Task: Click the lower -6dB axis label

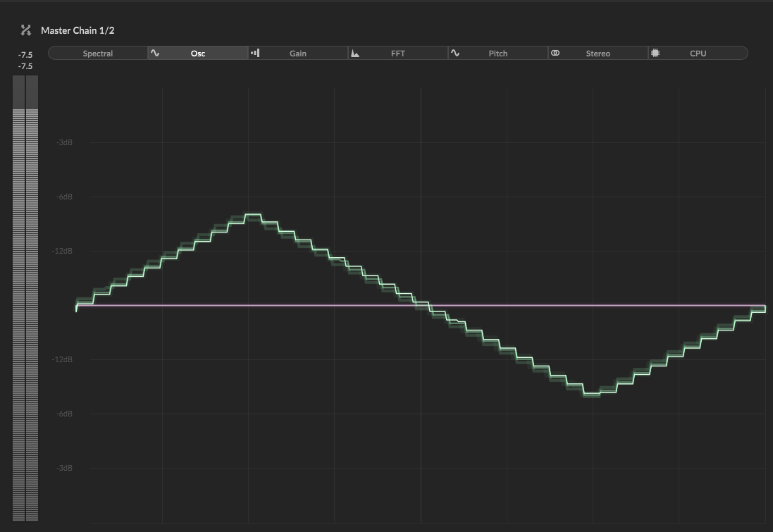Action: 64,414
